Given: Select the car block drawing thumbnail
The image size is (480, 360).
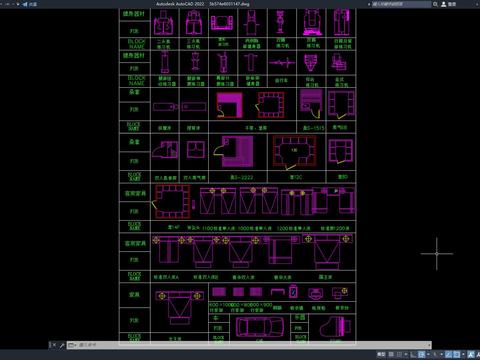Looking at the screenshot, I should (260, 326).
